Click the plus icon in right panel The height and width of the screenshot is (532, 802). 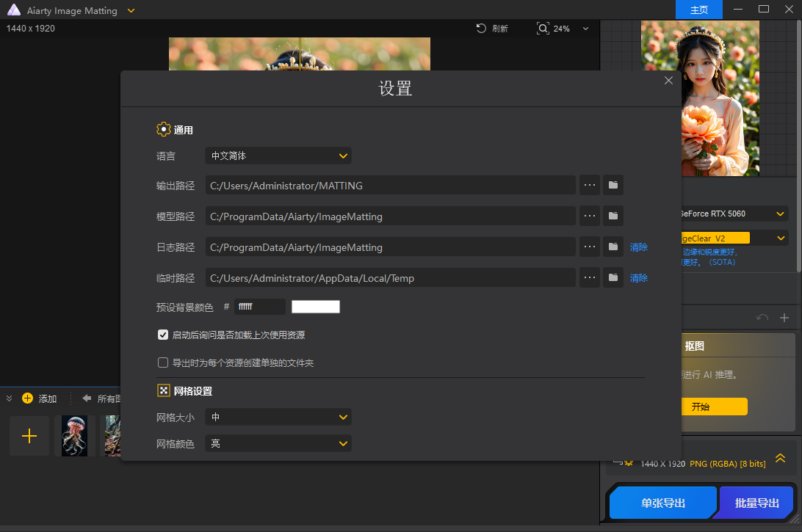784,317
